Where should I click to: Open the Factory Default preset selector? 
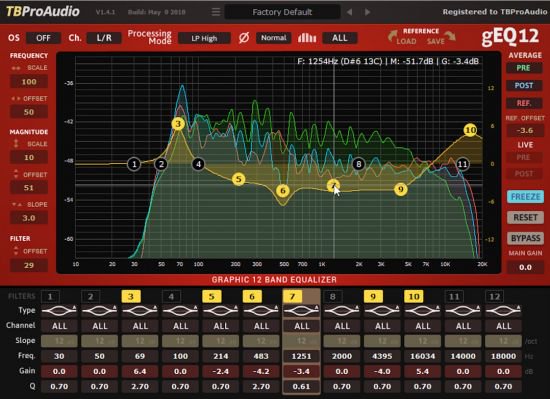[x=282, y=12]
